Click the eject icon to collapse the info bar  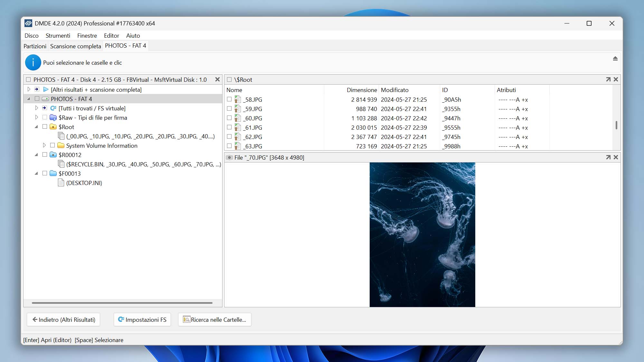click(x=615, y=59)
